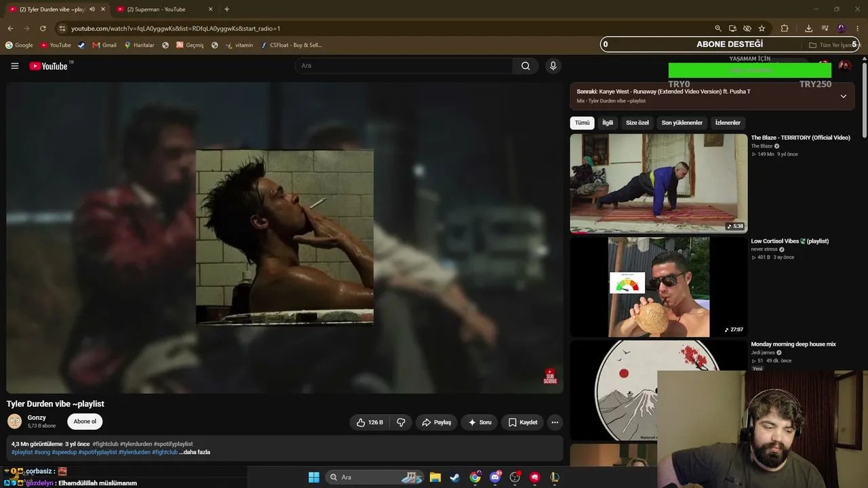Open the Google bookmark
Viewport: 868px width, 488px height.
(19, 45)
